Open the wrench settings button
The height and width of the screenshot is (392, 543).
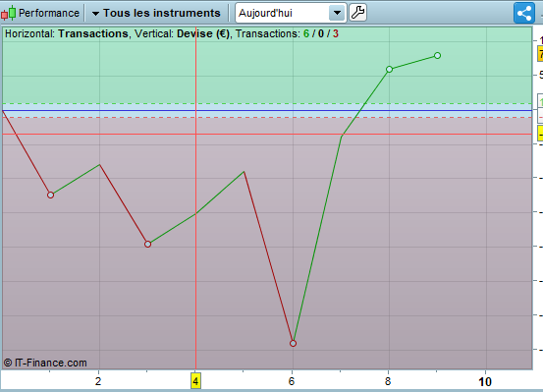click(x=357, y=13)
